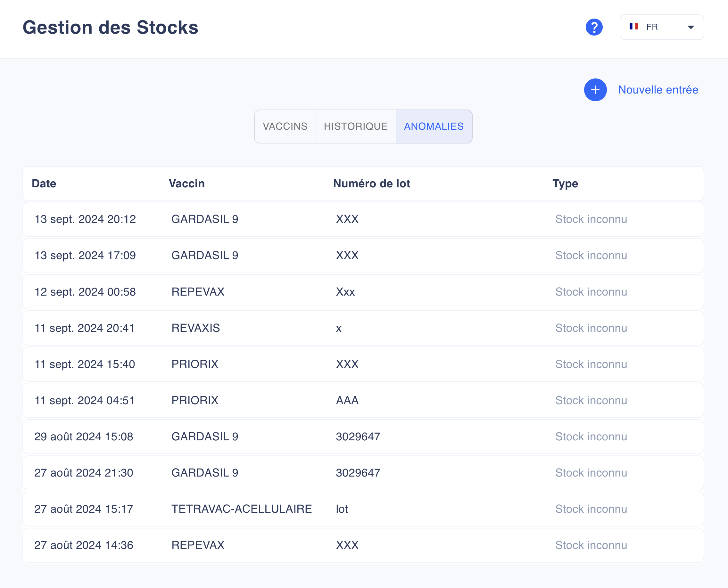Click the REVAXIS vaccine cell
Image resolution: width=728 pixels, height=588 pixels.
pos(195,328)
